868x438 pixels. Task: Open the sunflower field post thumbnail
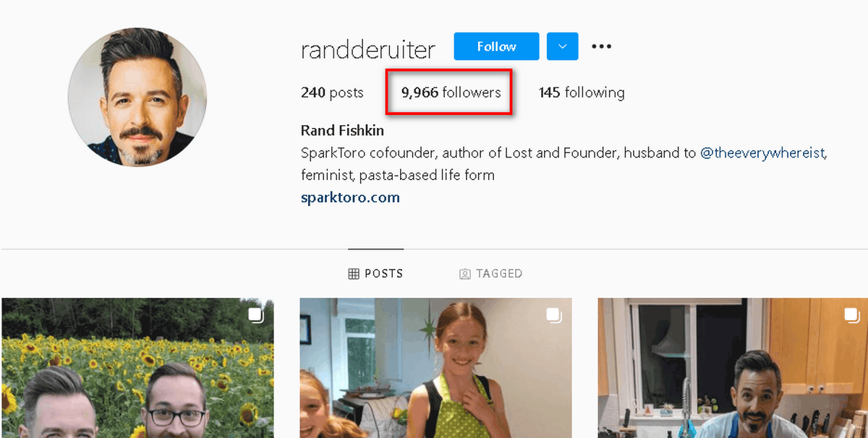point(137,368)
